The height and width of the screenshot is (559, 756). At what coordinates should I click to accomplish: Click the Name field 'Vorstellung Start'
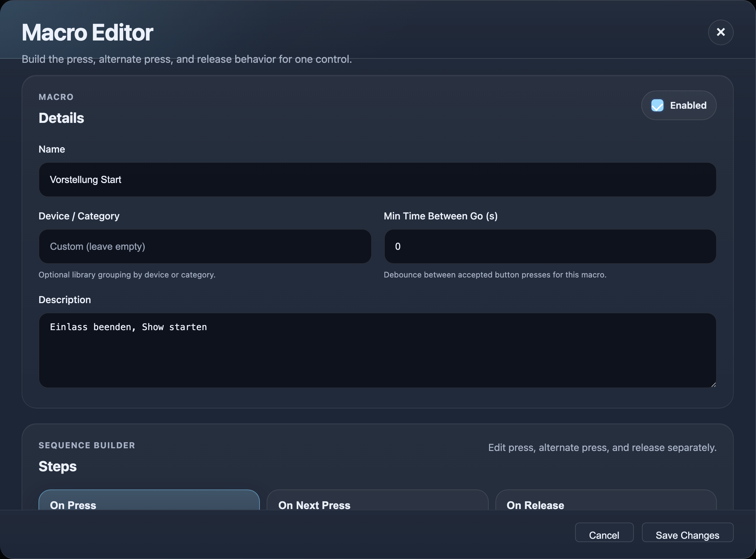click(377, 179)
